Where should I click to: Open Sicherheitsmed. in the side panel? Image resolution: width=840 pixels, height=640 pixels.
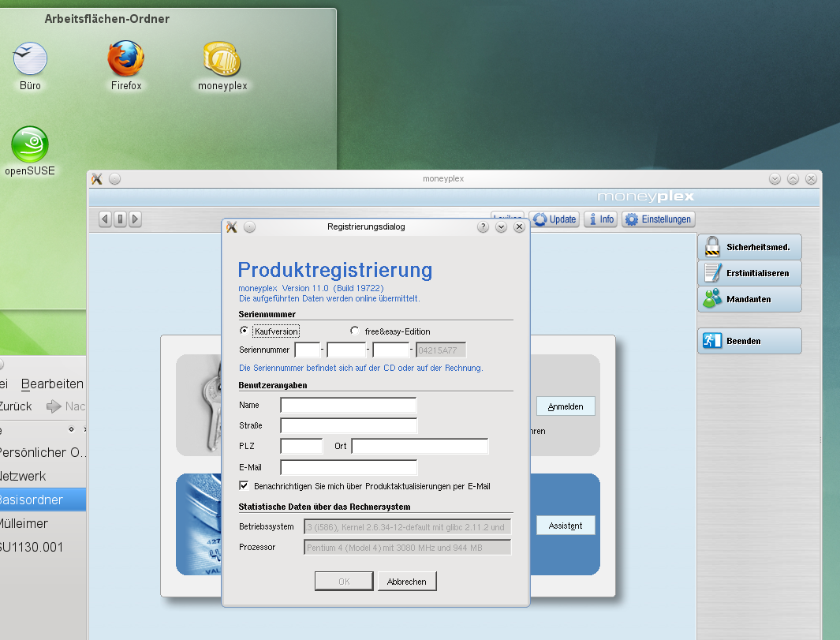(x=749, y=247)
